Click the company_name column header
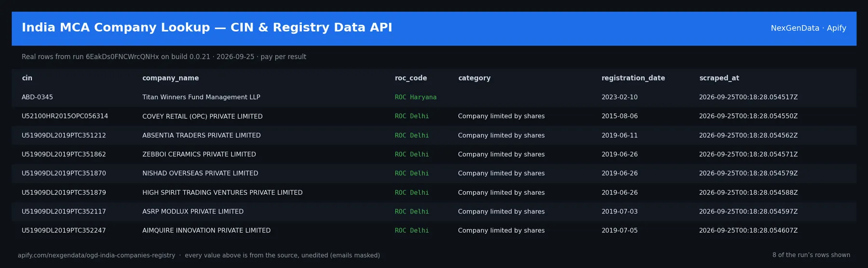 (x=170, y=78)
